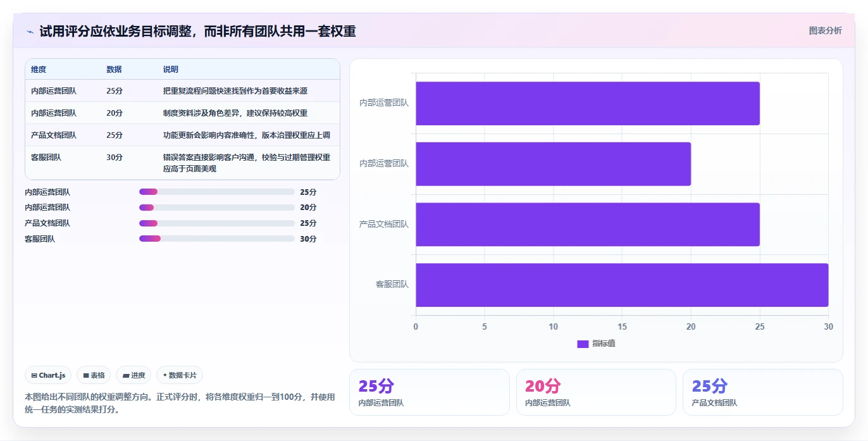The image size is (868, 441).
Task: Click the progress bar for 客服团队
Action: (217, 239)
